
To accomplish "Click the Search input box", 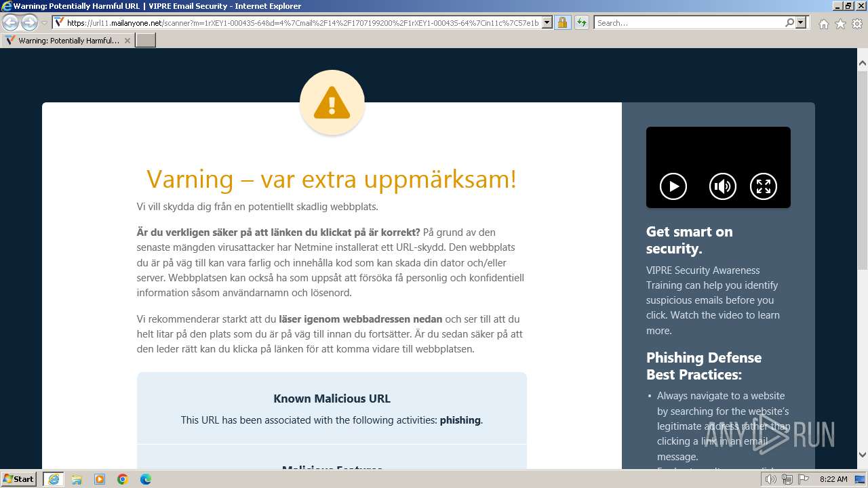I will point(689,23).
